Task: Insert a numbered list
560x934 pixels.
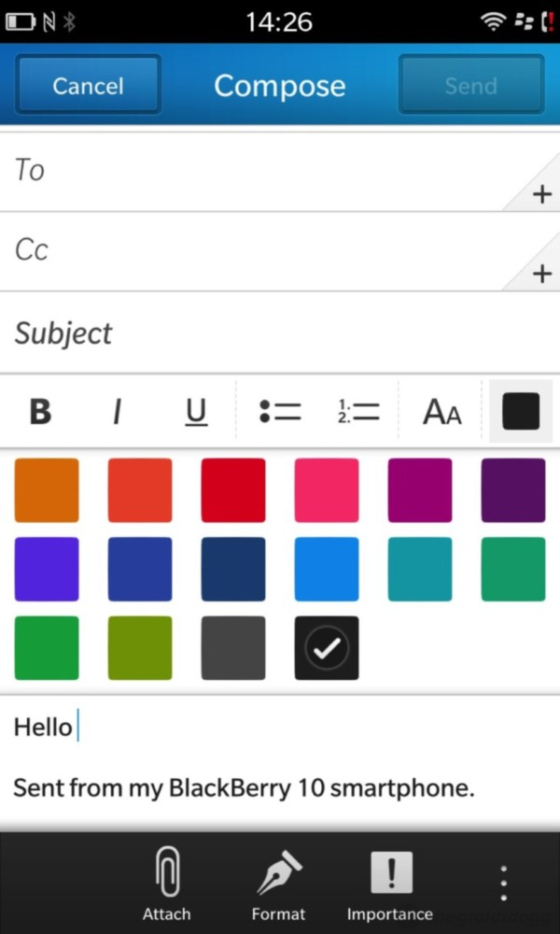Action: [358, 411]
